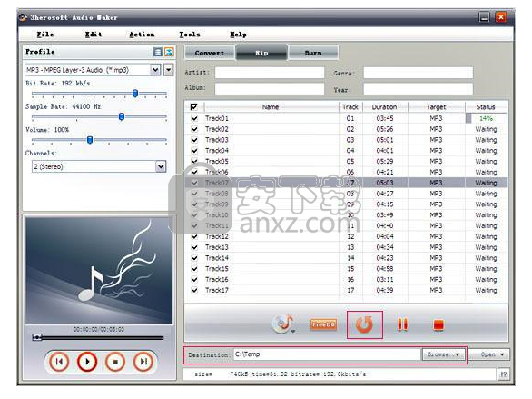This screenshot has width=532, height=399.
Task: Click the 05:26 duration of Track02
Action: (385, 129)
